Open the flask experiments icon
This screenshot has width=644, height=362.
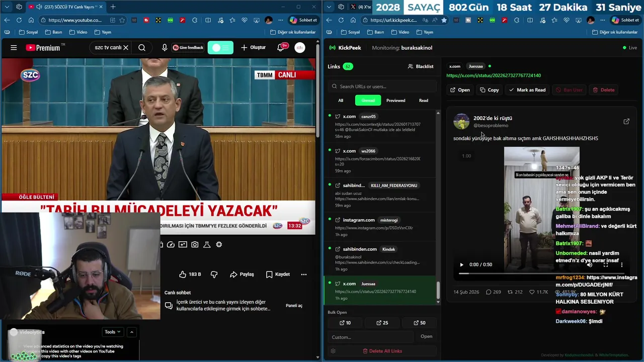click(207, 244)
